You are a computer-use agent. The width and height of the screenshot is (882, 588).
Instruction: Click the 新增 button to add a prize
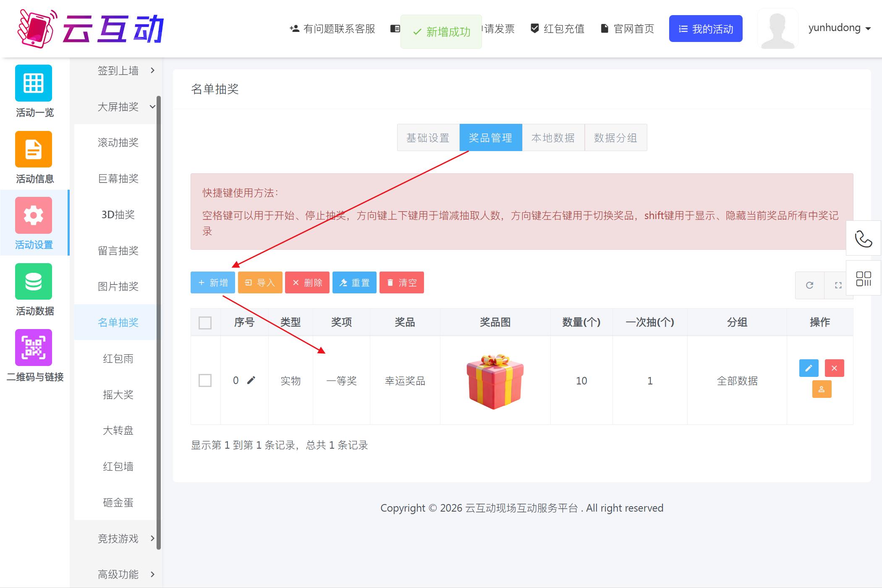pos(212,282)
